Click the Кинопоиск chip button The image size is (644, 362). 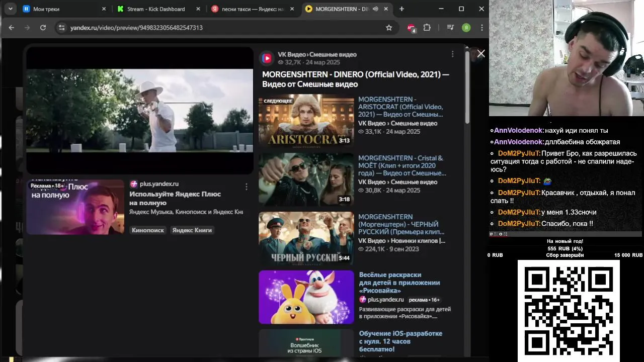[x=148, y=230]
